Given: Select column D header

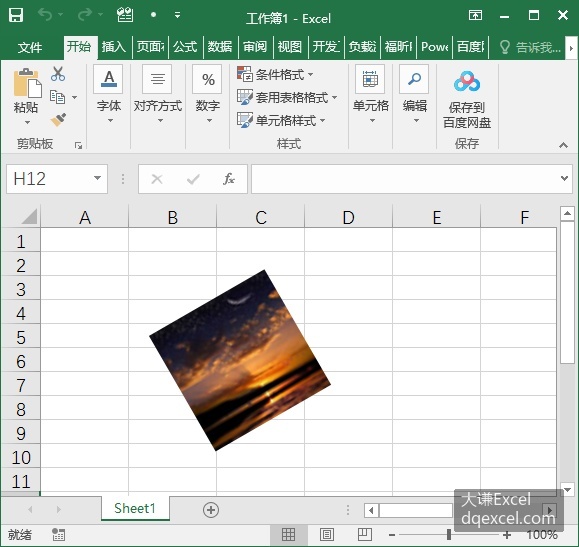Looking at the screenshot, I should pyautogui.click(x=348, y=217).
